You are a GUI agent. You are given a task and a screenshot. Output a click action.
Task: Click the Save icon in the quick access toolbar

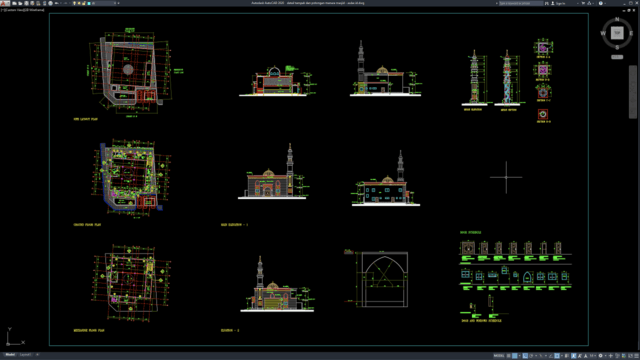point(26,3)
